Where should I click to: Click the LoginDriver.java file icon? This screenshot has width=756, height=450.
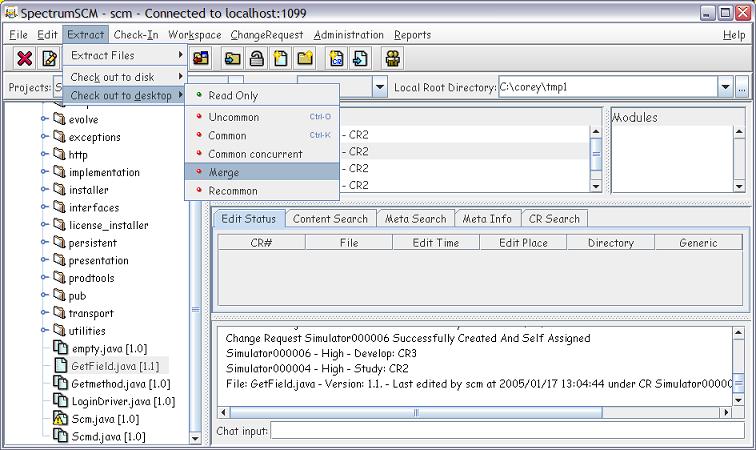(x=60, y=400)
